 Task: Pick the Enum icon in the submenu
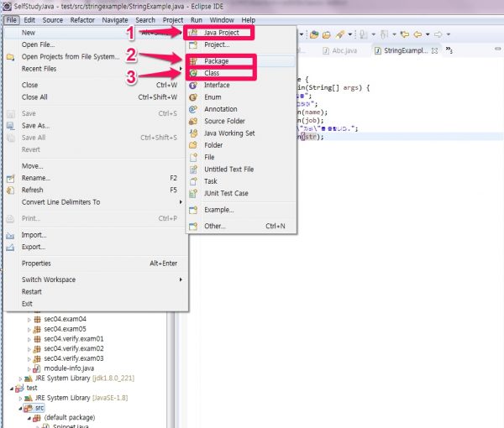[194, 97]
